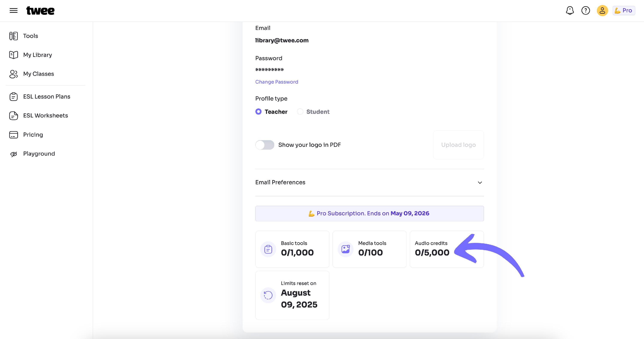Click the My Library book icon

(14, 55)
